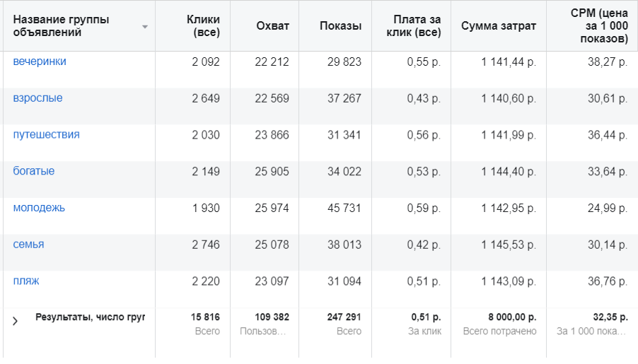The height and width of the screenshot is (364, 638).
Task: Click the "Название группы объявлений" header text
Action: point(61,26)
